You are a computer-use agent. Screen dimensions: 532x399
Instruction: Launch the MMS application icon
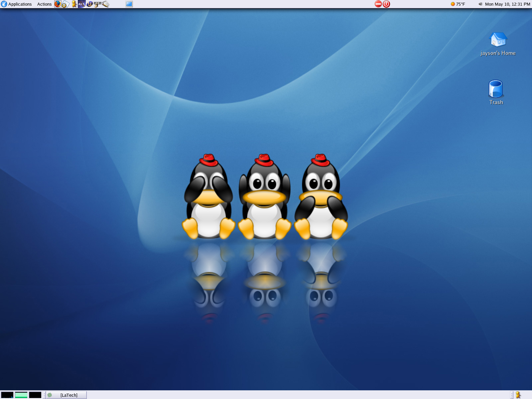[82, 4]
